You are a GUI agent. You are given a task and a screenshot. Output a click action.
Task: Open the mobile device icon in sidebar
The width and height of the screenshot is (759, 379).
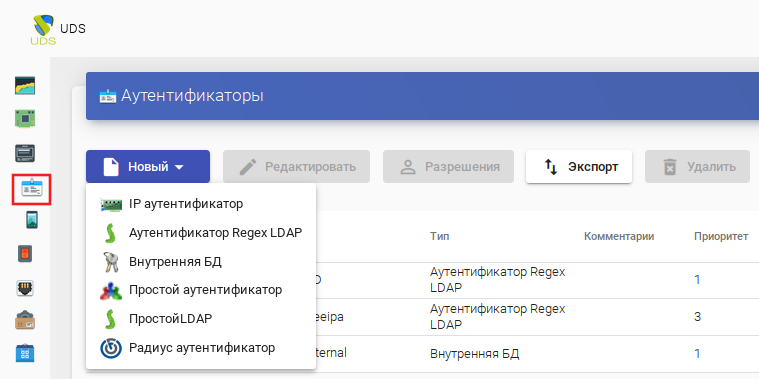pyautogui.click(x=32, y=220)
